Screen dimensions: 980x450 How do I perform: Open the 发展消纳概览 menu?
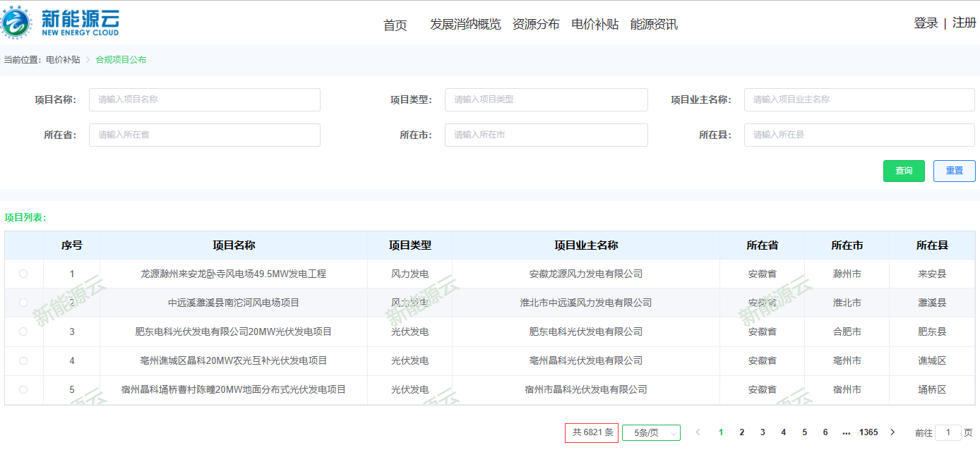(465, 24)
